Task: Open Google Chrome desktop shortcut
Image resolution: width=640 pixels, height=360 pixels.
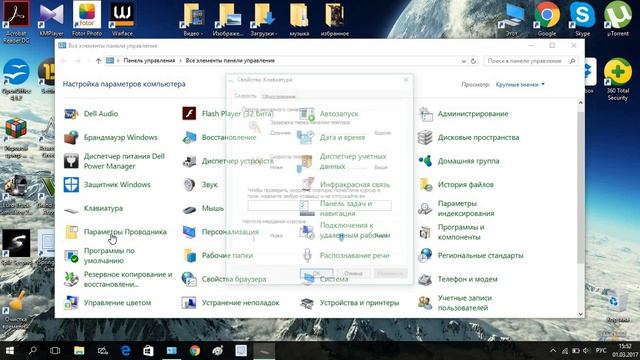Action: (547, 19)
